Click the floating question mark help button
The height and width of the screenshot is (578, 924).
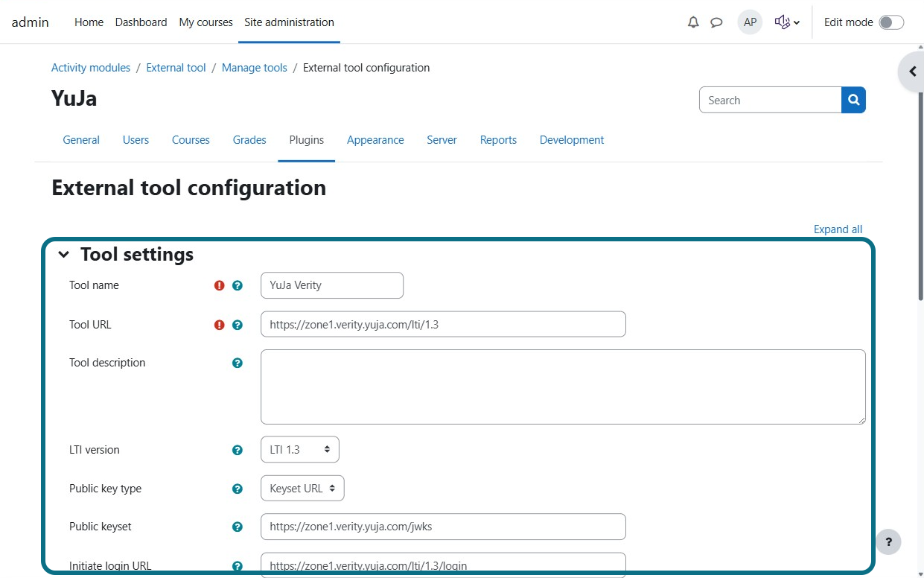point(888,542)
